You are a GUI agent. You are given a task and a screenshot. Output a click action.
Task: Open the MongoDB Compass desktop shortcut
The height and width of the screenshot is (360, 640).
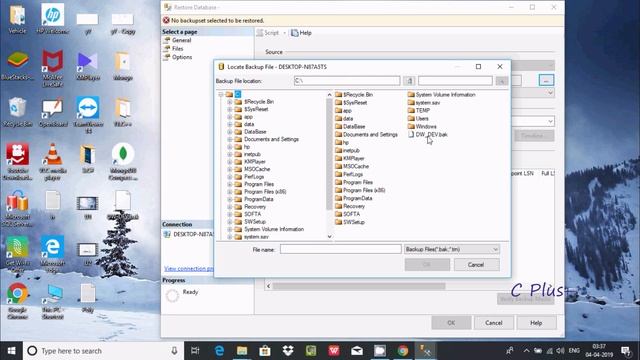123,162
